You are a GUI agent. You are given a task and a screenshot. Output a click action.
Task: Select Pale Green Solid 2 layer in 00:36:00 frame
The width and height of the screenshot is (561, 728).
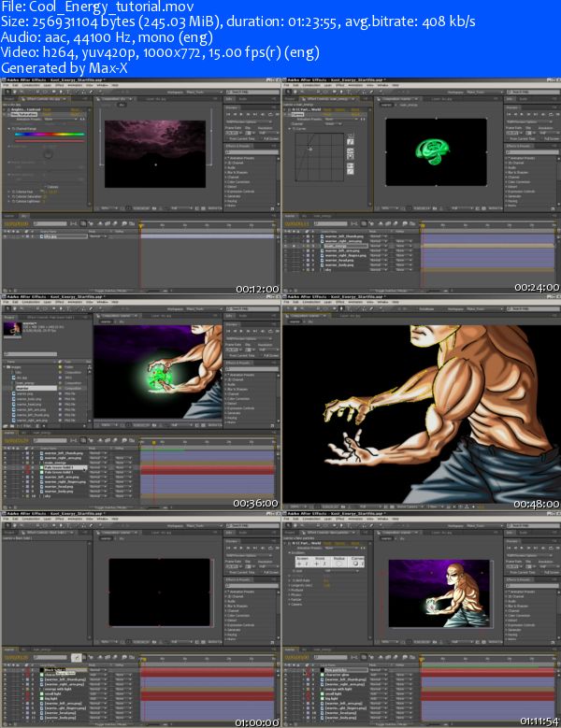[x=64, y=467]
